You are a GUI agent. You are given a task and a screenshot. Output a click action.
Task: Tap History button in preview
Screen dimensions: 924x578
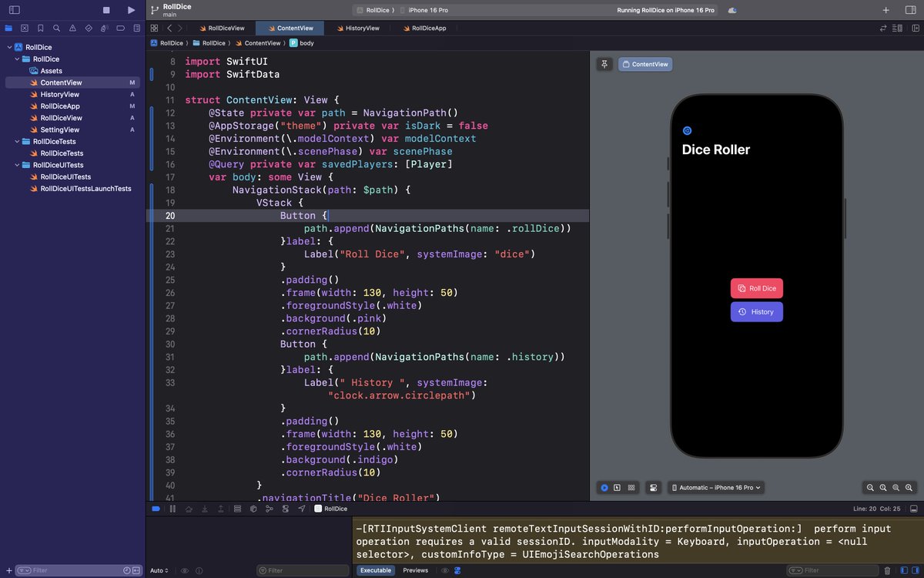(757, 311)
